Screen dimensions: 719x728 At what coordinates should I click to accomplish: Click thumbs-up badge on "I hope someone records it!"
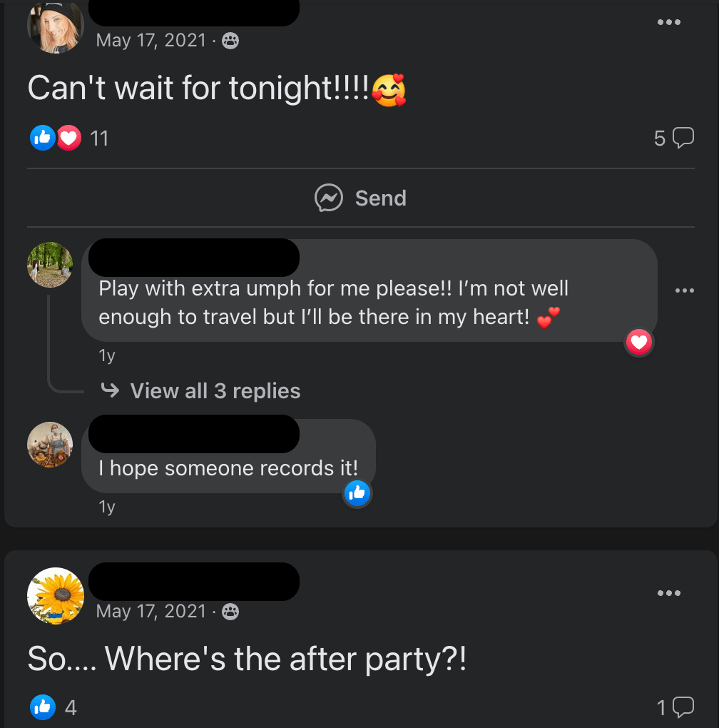pos(357,492)
